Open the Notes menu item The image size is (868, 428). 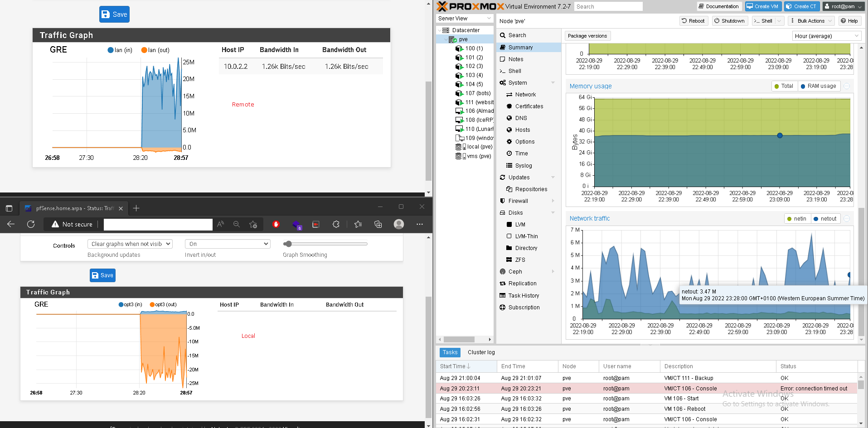click(x=529, y=59)
